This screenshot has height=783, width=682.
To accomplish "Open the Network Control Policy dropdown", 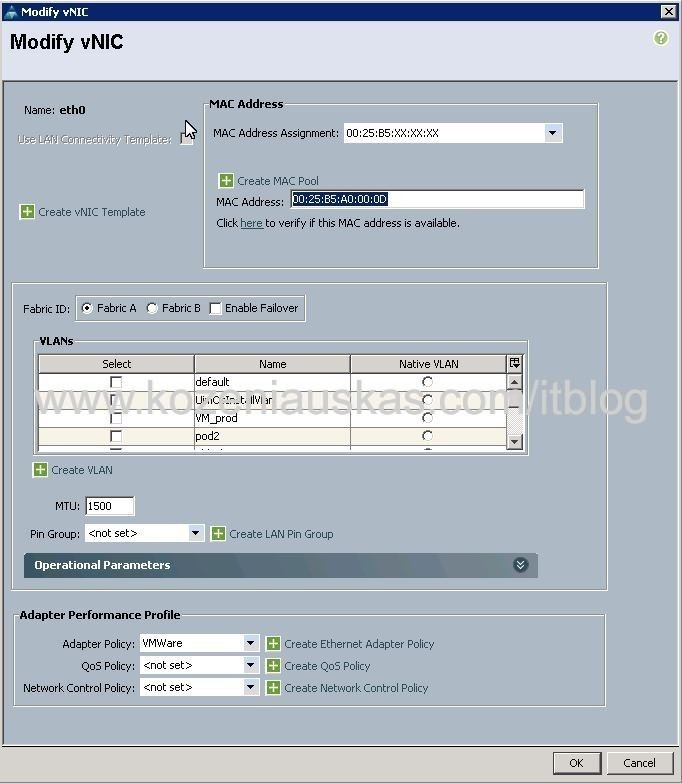I will point(251,687).
